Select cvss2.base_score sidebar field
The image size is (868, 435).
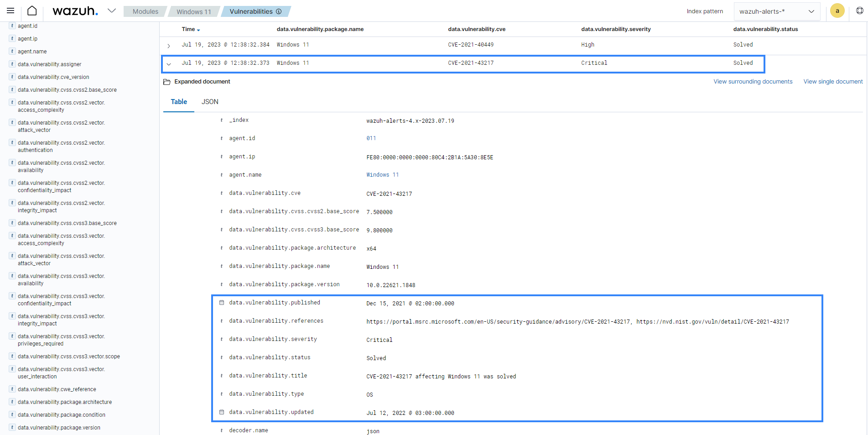click(67, 90)
